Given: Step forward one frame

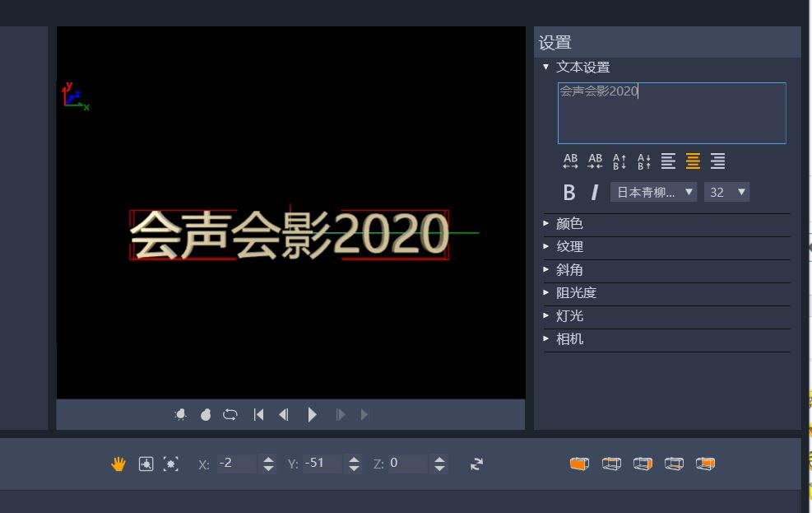Looking at the screenshot, I should click(x=341, y=414).
